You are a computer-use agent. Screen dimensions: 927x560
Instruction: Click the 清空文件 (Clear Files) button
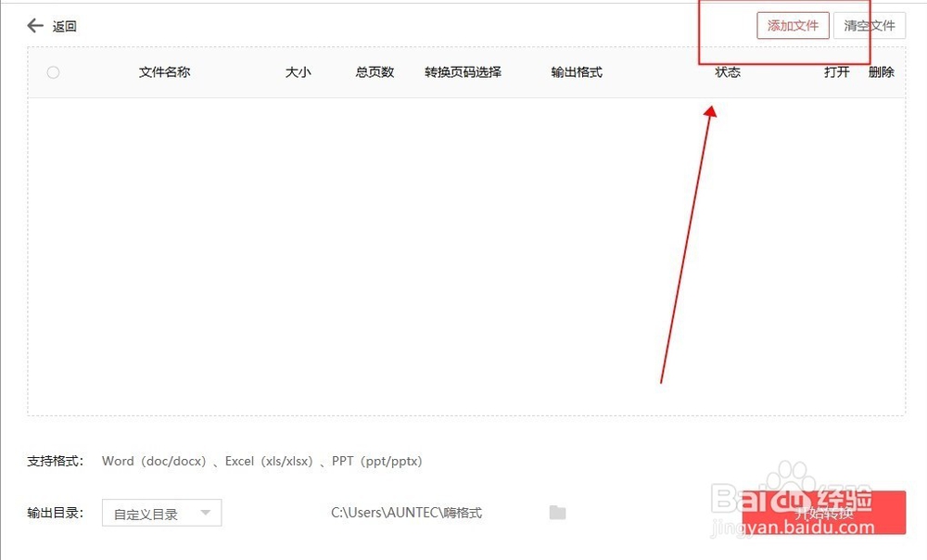870,26
